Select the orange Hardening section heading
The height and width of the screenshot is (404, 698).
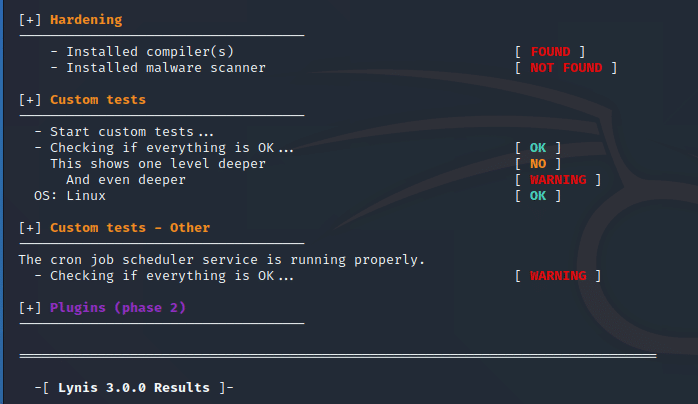click(x=88, y=19)
